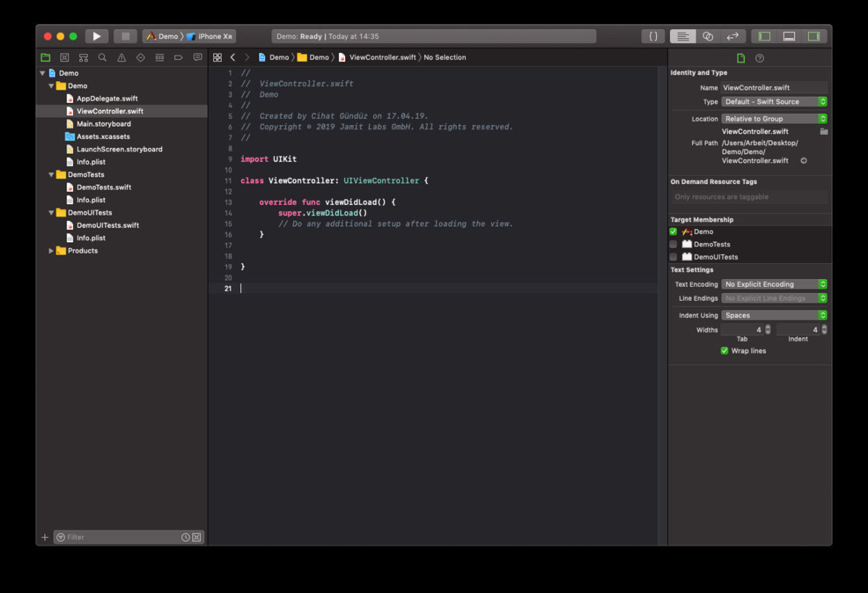Toggle the debug area panel
Image resolution: width=868 pixels, height=593 pixels.
[788, 35]
